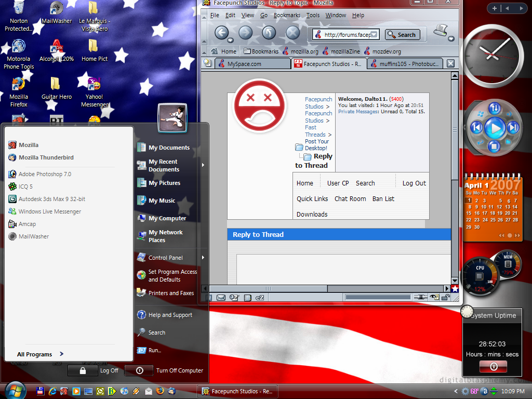Expand the Control Panel submenu arrow
The width and height of the screenshot is (532, 399).
click(x=203, y=258)
